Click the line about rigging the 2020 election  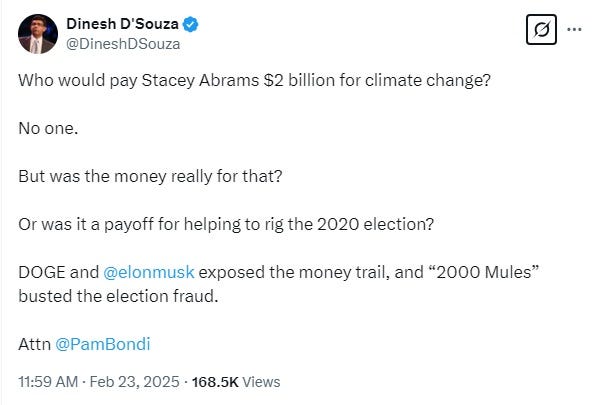click(x=225, y=222)
